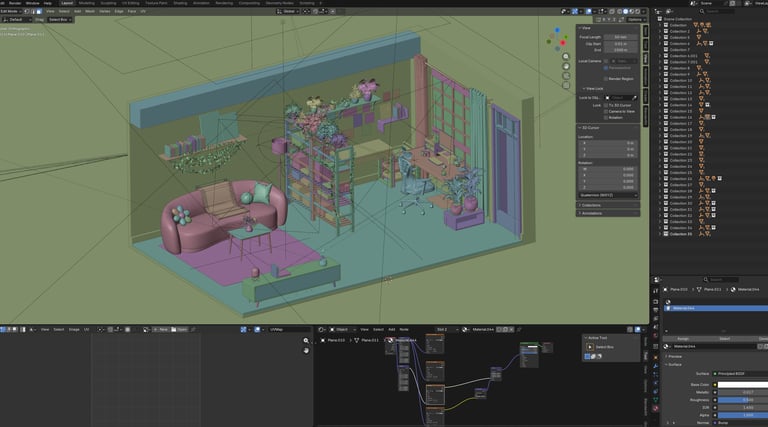
Task: Select the Material.044 slot in the list
Action: pyautogui.click(x=716, y=308)
